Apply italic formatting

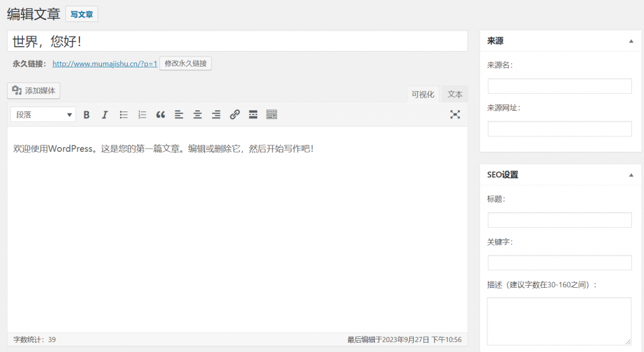tap(105, 115)
